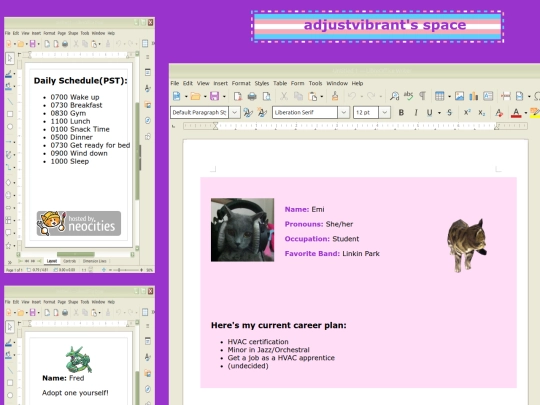Open Print Preview in Writer toolbar
The height and width of the screenshot is (405, 540).
(x=267, y=96)
